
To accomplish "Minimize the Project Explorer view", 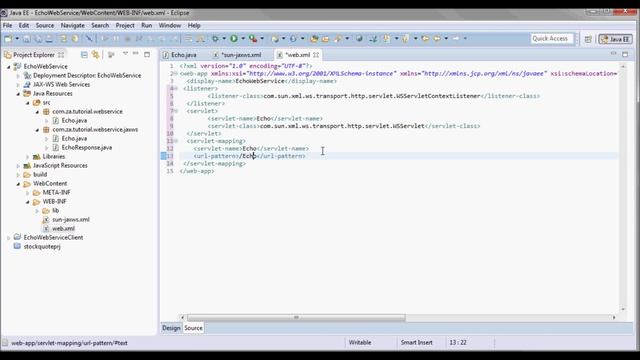I will (136, 54).
